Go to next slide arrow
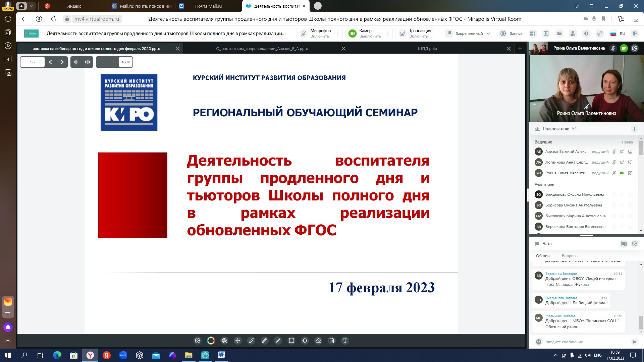The image size is (644, 362). [62, 62]
